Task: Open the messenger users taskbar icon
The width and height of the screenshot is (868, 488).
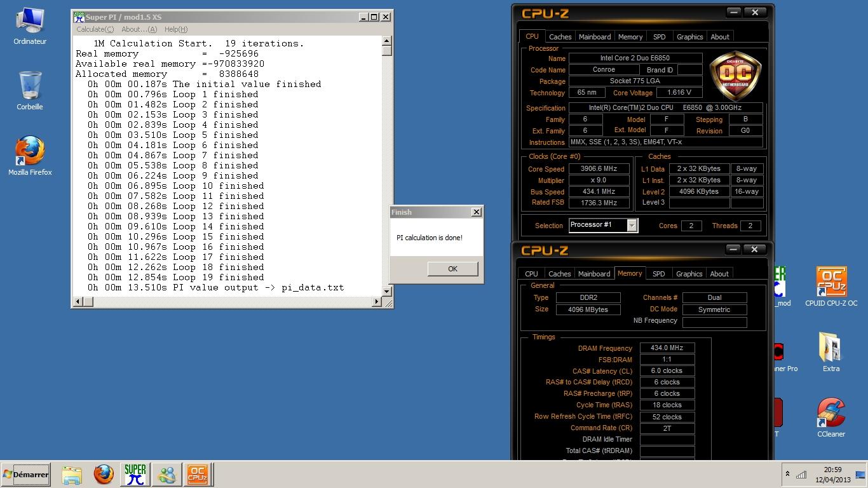Action: [167, 475]
